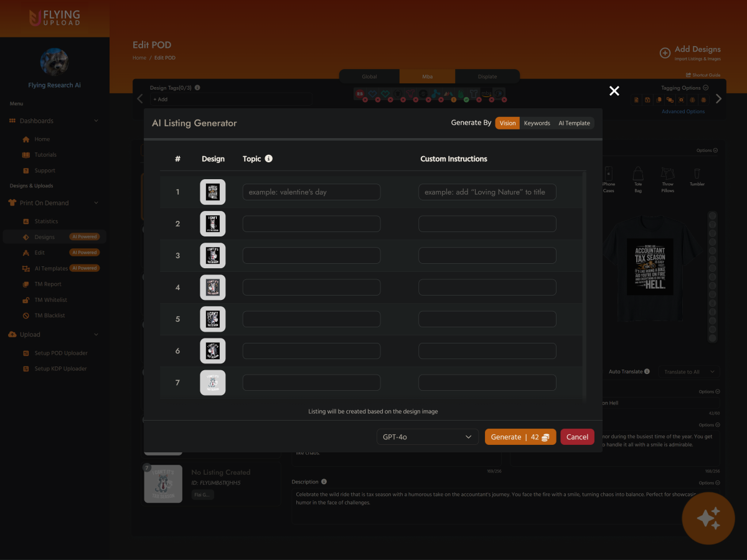The height and width of the screenshot is (560, 747).
Task: Open the Home sidebar icon
Action: 26,139
